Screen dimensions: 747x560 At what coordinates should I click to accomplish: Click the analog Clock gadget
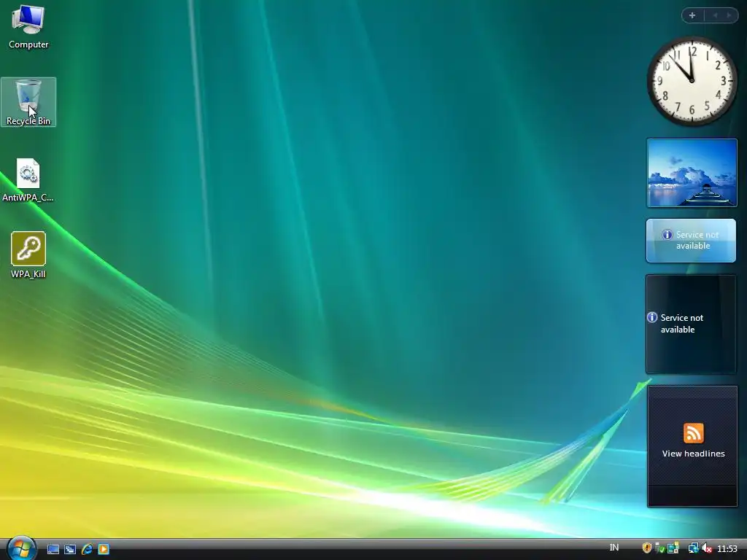(x=692, y=81)
